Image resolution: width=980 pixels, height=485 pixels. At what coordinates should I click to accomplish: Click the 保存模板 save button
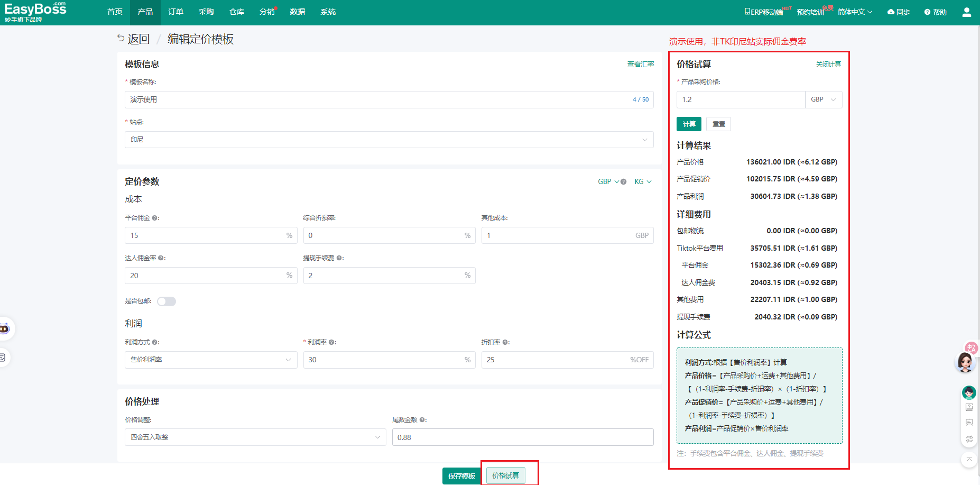(461, 476)
